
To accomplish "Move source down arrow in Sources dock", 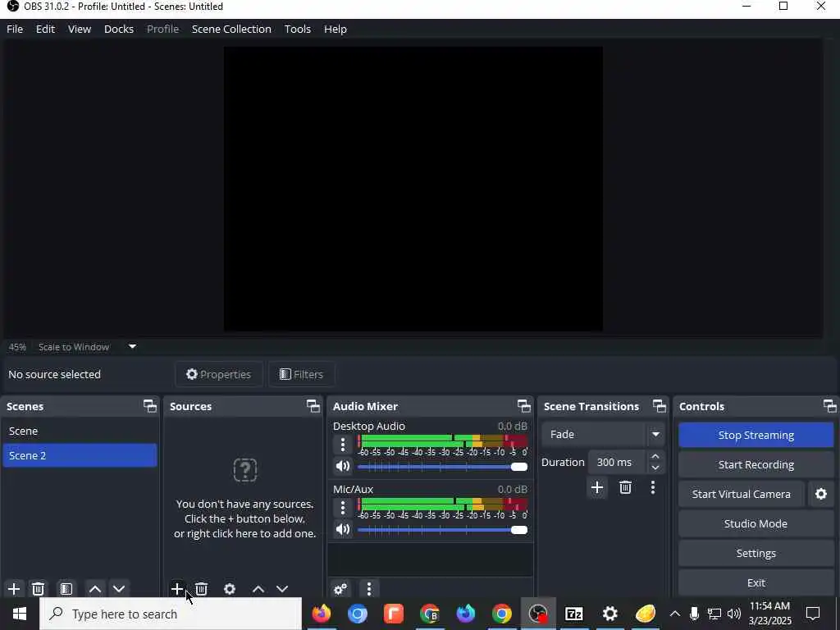I will [282, 589].
